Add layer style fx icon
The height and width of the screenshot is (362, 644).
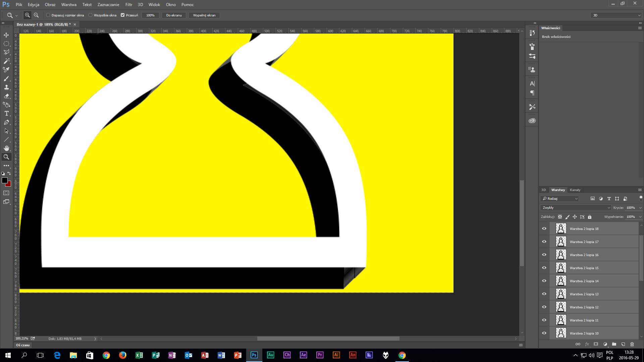(x=587, y=344)
